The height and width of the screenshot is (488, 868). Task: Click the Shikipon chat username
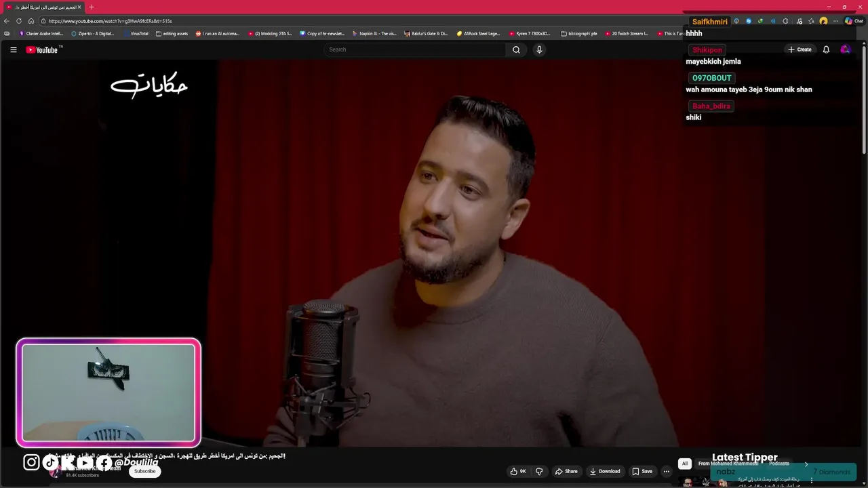(707, 50)
